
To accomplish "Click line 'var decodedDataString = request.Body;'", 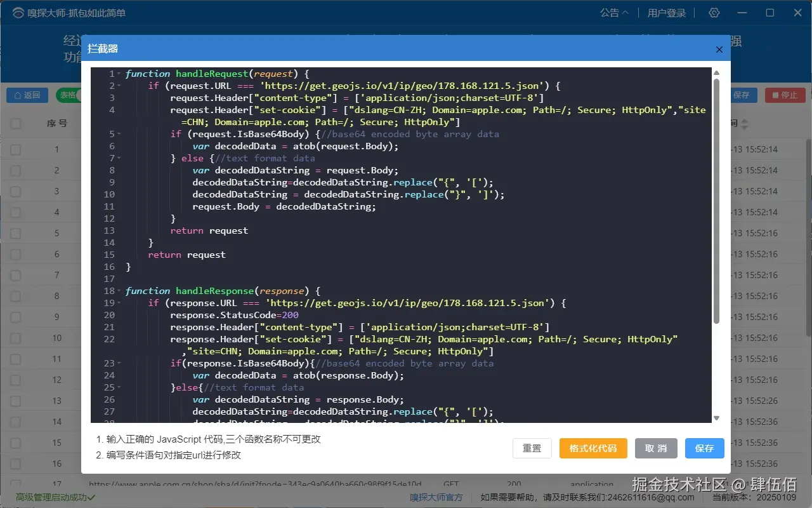I will point(296,170).
